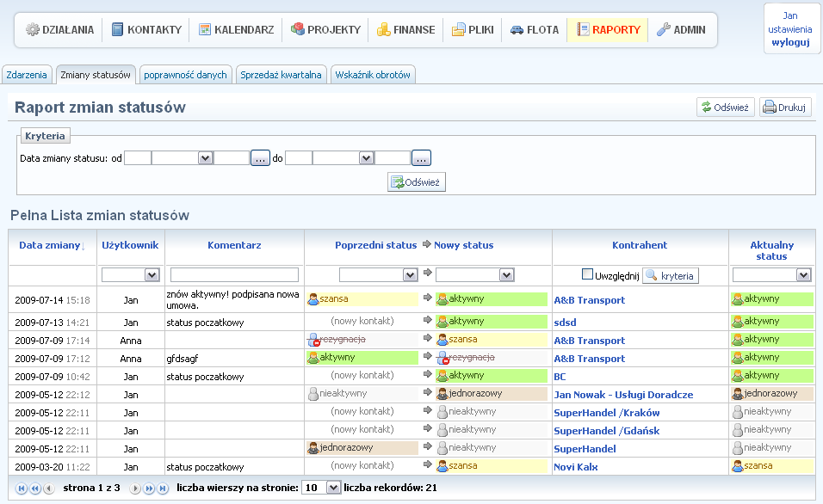Open the FINANSE menu
823x504 pixels.
[405, 30]
